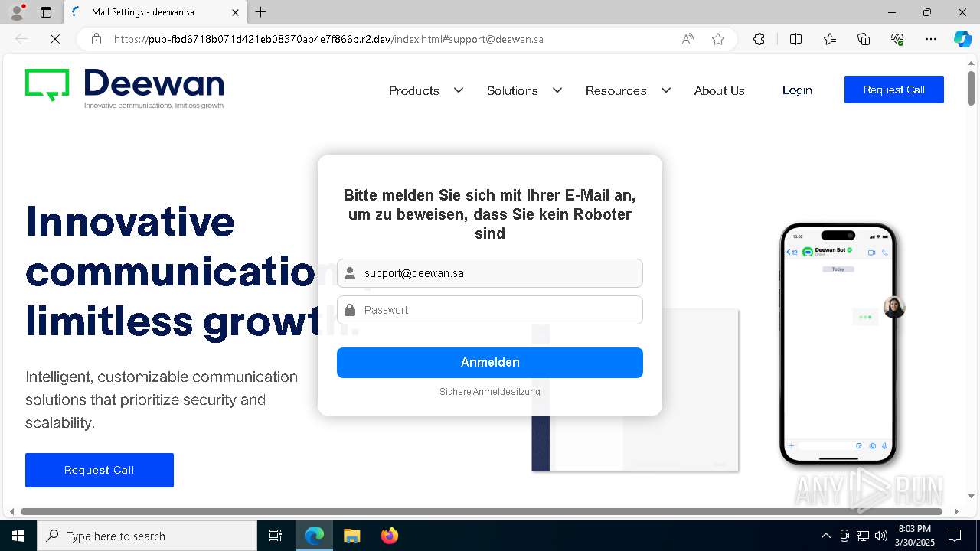Click the Read aloud icon
980x551 pixels.
coord(688,39)
